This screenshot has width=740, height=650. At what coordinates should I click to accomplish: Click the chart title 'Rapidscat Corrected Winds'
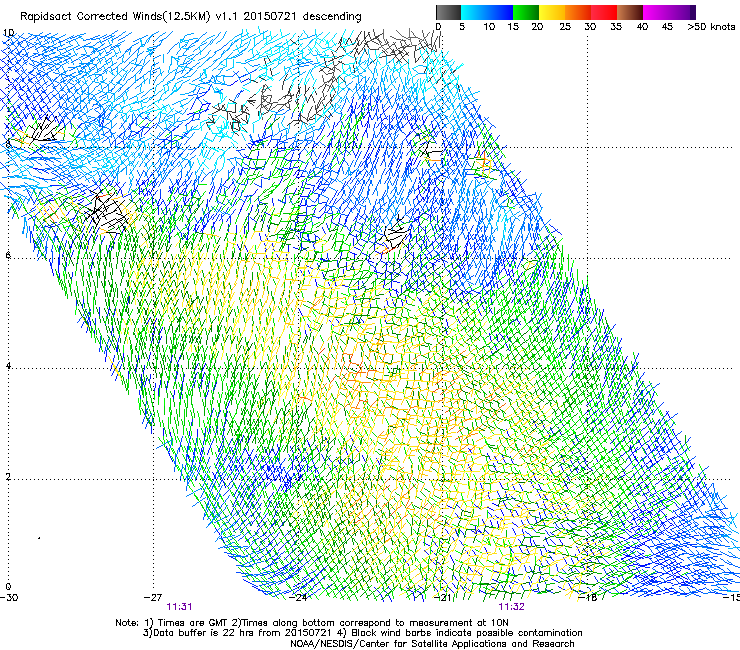pyautogui.click(x=91, y=17)
